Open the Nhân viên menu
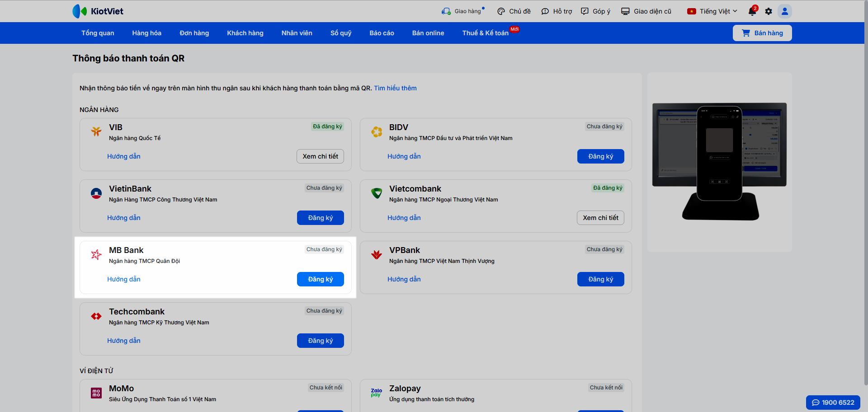Screen dimensions: 868x412 pyautogui.click(x=297, y=33)
